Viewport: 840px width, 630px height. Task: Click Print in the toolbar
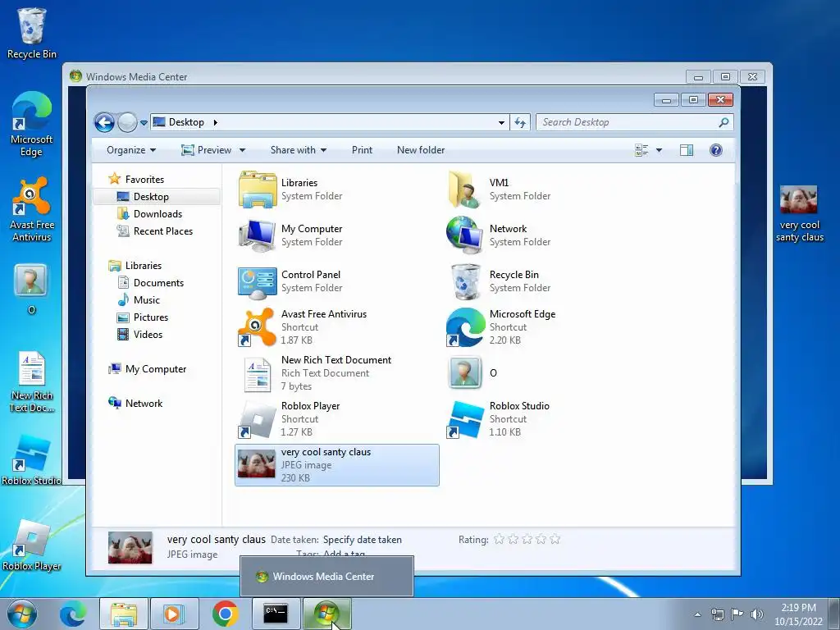pos(362,150)
